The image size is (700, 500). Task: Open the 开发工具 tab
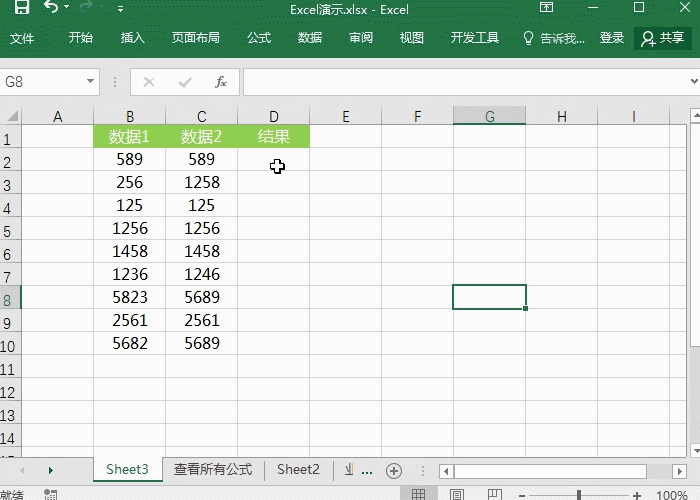(475, 38)
